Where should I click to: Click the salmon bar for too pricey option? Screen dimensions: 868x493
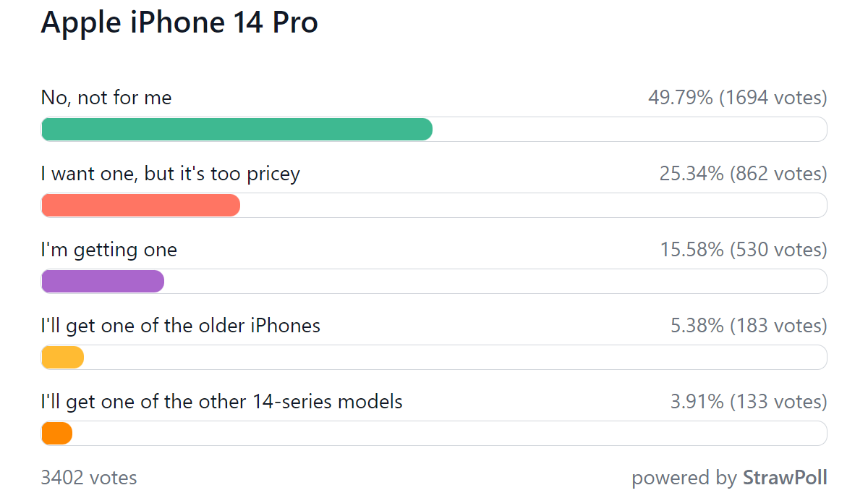[x=140, y=206]
